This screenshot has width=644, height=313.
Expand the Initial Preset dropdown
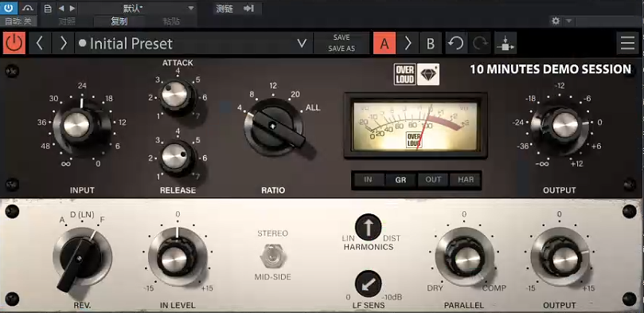(x=302, y=43)
